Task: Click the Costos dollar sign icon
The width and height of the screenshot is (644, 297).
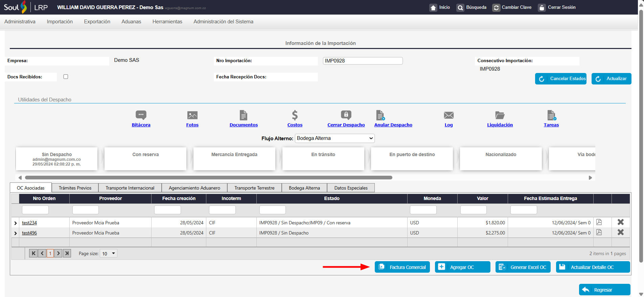Action: (x=295, y=115)
